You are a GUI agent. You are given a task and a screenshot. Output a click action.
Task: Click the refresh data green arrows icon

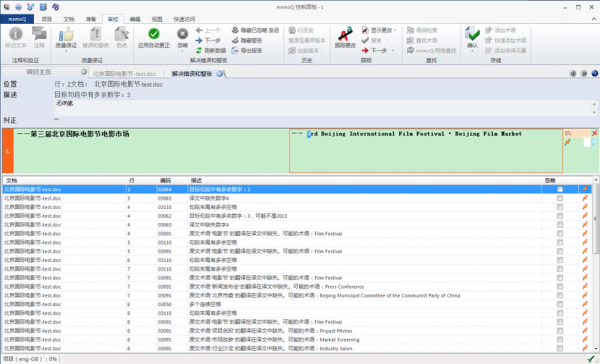199,51
